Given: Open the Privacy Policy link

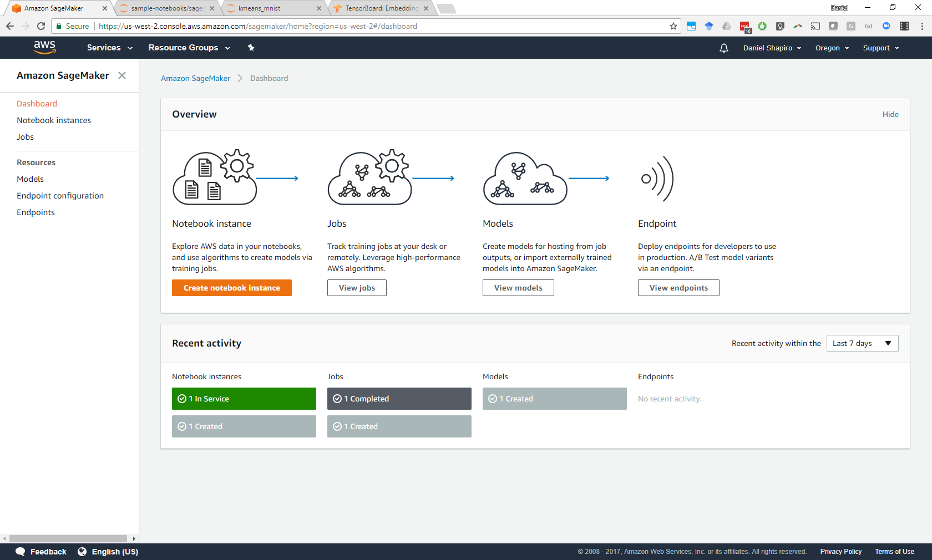Looking at the screenshot, I should point(841,552).
